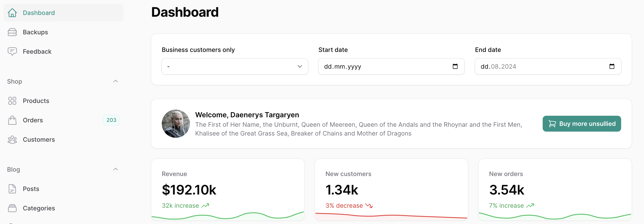
Task: Open the Customers menu item
Action: (39, 140)
